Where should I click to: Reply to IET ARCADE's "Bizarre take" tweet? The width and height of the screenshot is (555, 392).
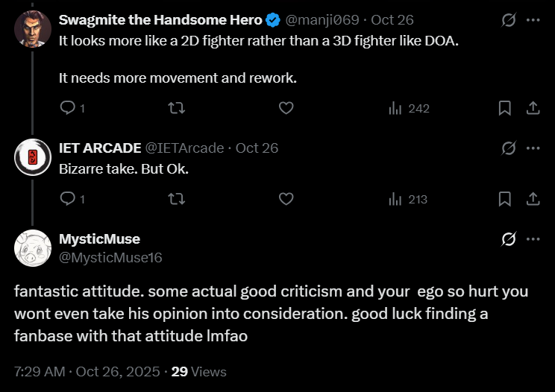tap(67, 199)
